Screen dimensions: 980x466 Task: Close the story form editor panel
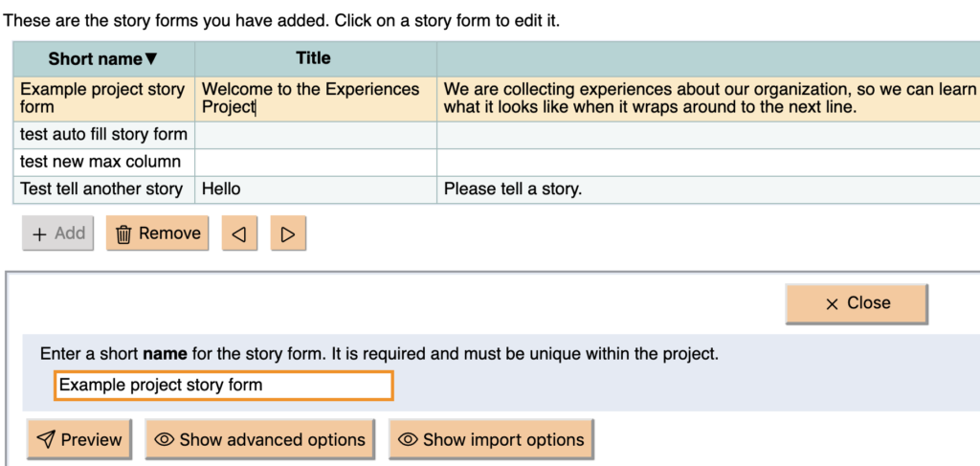(x=856, y=303)
